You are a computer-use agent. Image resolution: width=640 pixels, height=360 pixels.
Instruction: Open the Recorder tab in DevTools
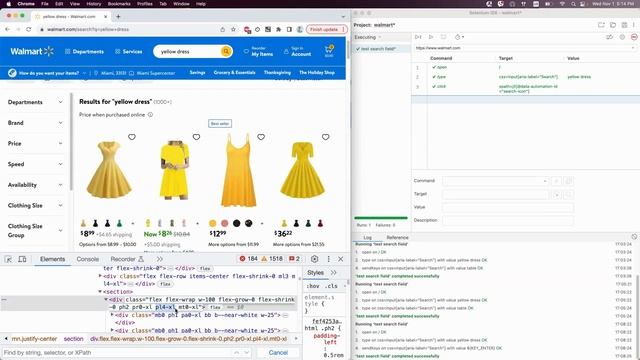tap(127, 259)
